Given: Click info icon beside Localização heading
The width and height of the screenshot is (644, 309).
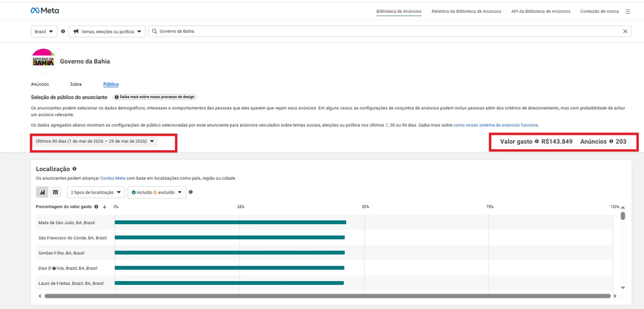Looking at the screenshot, I should (x=75, y=169).
